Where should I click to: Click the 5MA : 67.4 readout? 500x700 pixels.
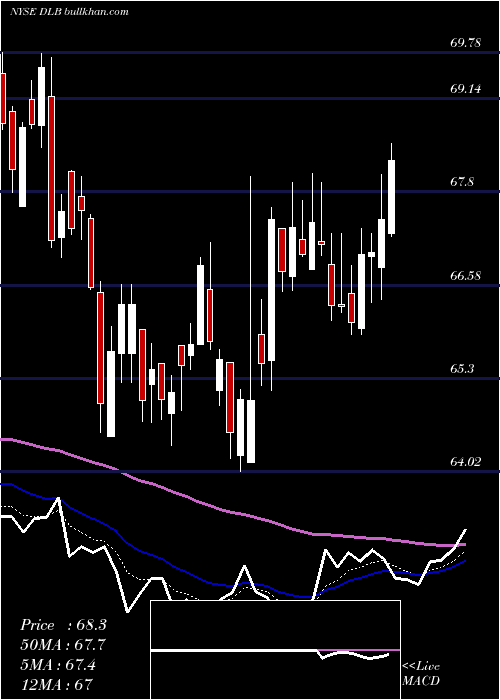click(58, 664)
